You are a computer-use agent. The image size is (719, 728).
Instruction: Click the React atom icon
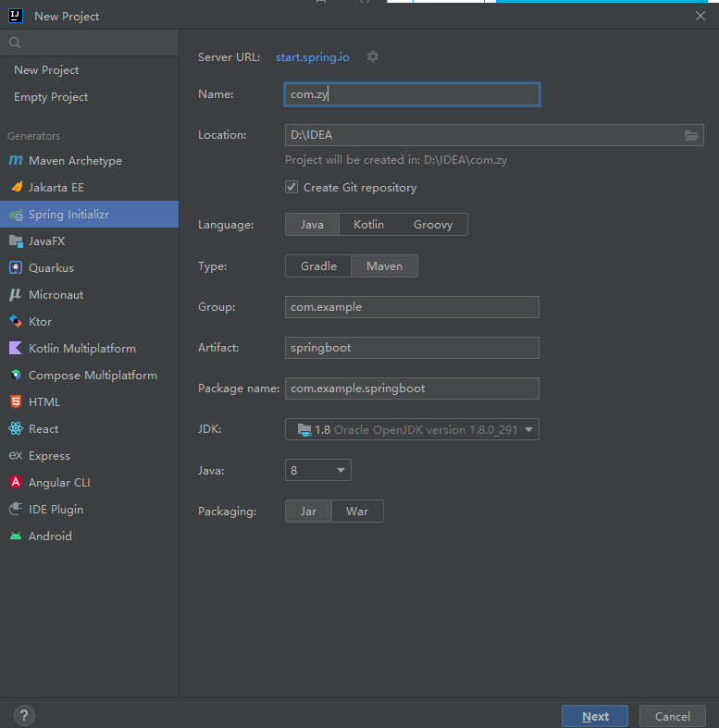click(x=16, y=428)
